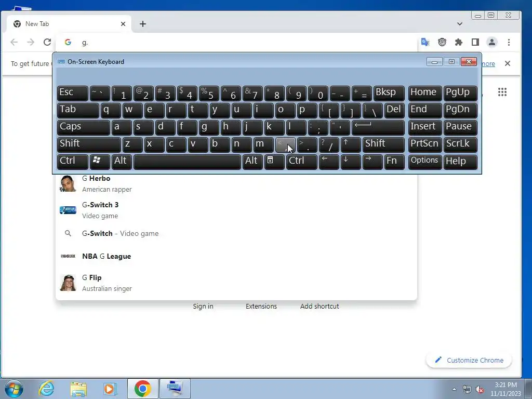Close the New Tab tab
The image size is (532, 399).
click(123, 24)
